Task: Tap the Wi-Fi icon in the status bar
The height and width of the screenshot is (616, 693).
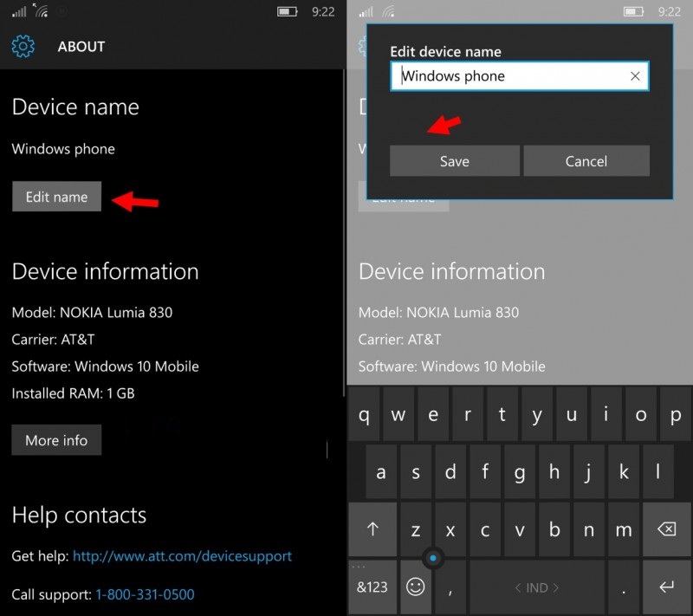Action: (x=41, y=10)
